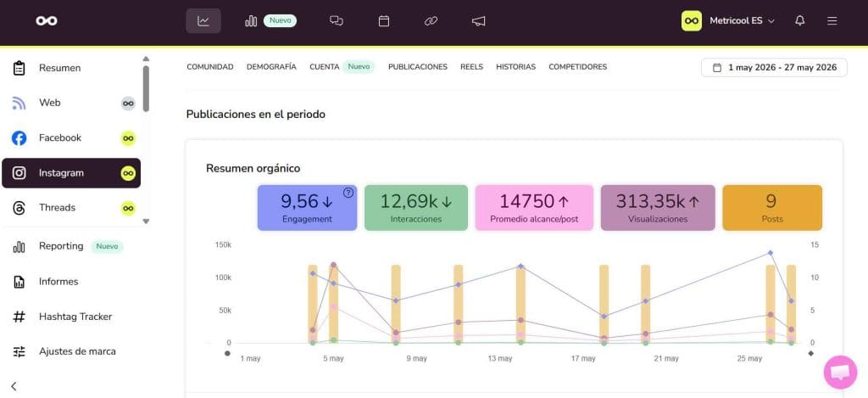Toggle the Promedio alcance/post metric card
The width and height of the screenshot is (868, 398).
tap(534, 208)
